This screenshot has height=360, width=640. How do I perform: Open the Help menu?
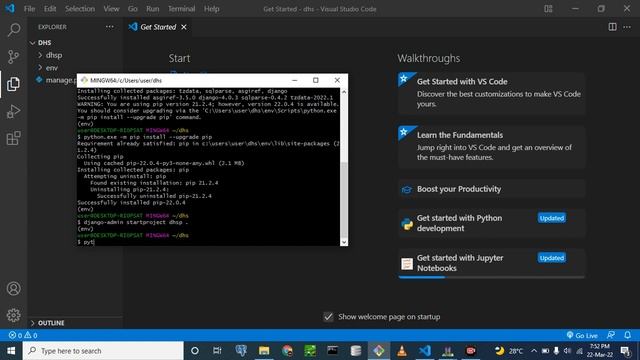pos(211,9)
